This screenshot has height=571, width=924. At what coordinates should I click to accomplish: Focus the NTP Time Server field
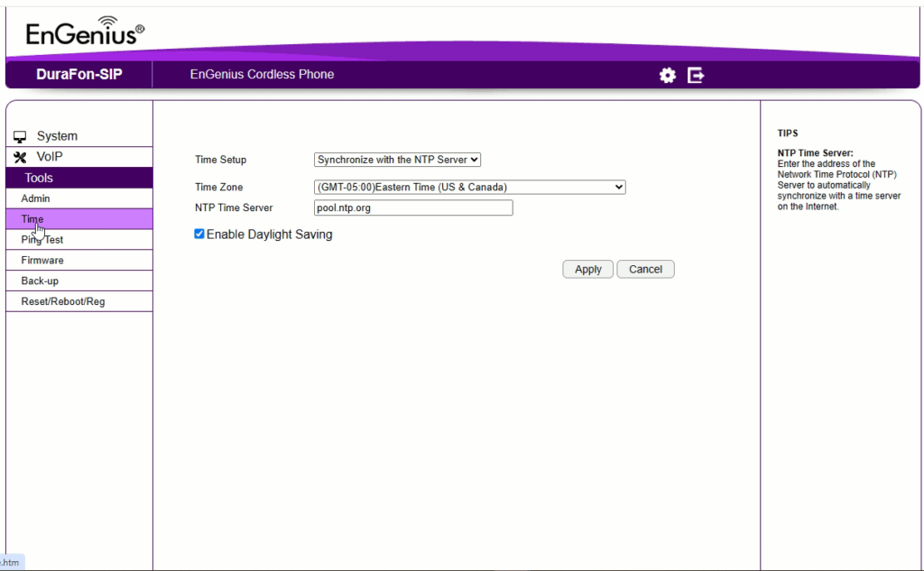click(x=413, y=207)
